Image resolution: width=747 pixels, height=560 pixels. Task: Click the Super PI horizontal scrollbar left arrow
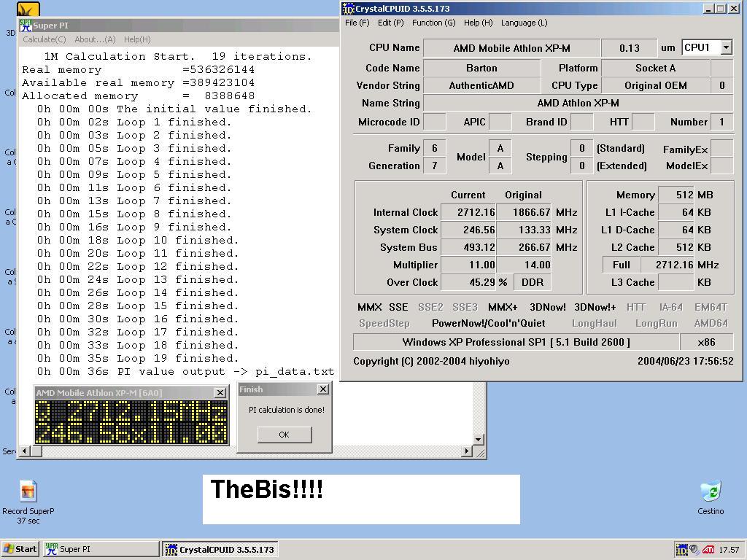[24, 451]
